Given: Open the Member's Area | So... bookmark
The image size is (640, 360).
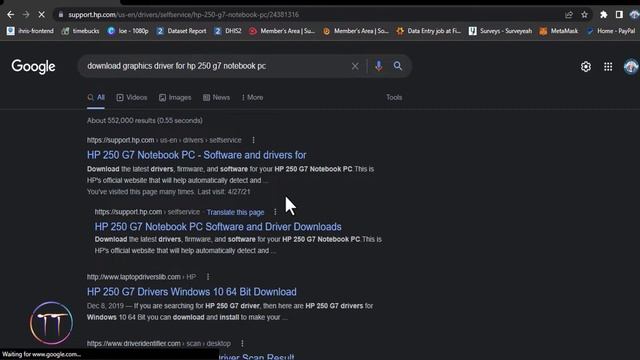Looking at the screenshot, I should click(356, 31).
